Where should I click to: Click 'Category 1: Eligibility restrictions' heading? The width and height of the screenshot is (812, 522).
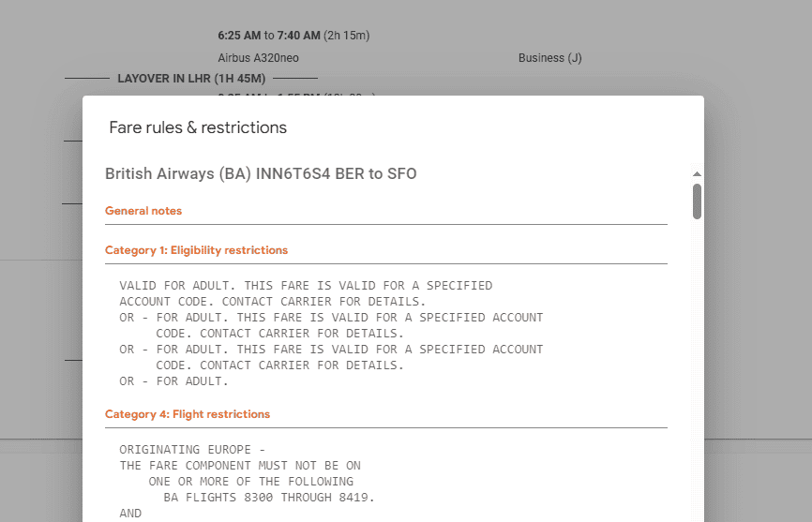point(196,250)
